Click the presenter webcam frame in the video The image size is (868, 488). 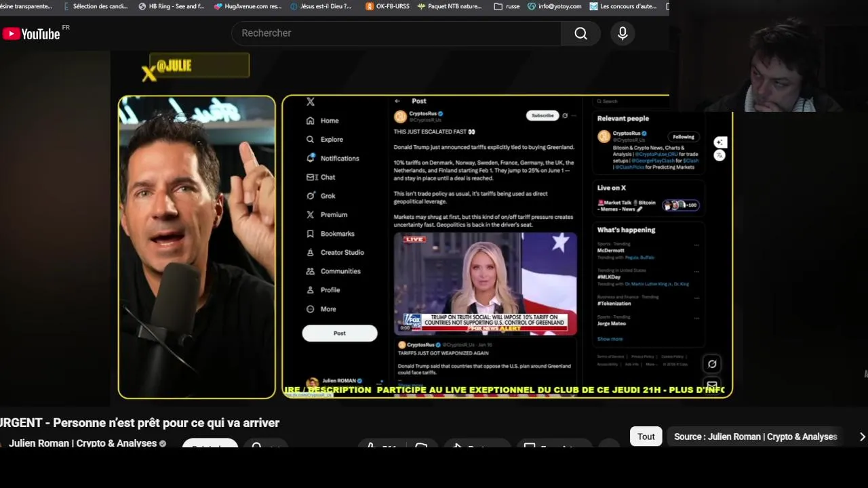point(197,247)
